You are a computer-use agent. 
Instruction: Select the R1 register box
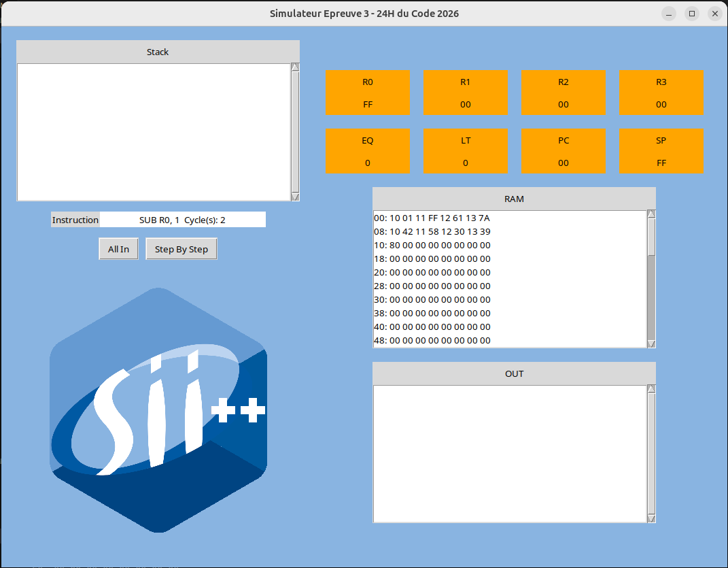coord(466,93)
